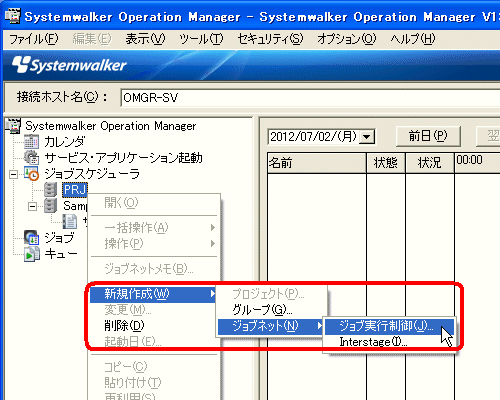Click the ジョブ tree icon

(x=32, y=237)
